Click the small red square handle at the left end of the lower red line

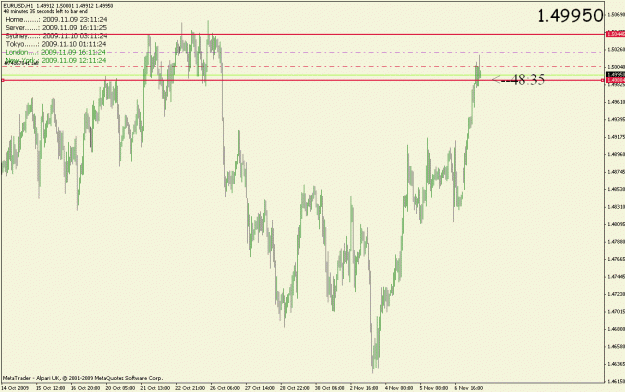(3, 81)
